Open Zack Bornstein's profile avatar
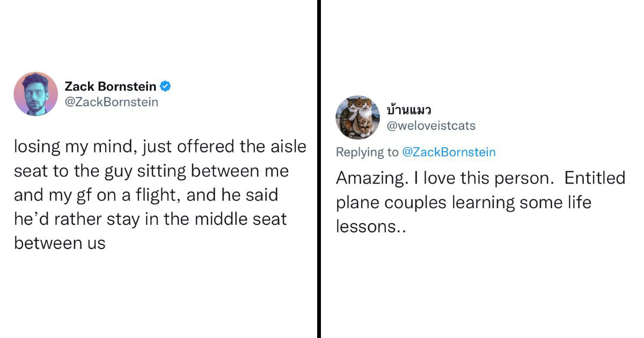644x338 pixels. pos(35,94)
